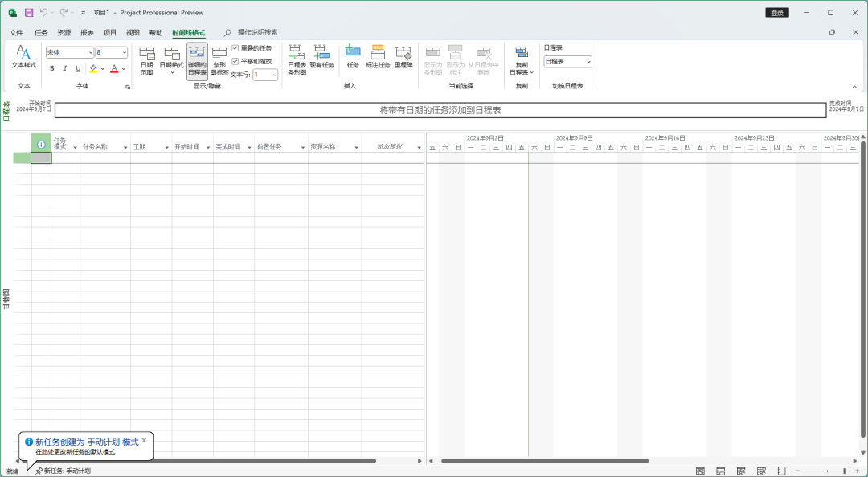This screenshot has height=477, width=868.
Task: Click the 标注任务 (Callout Task) icon
Action: (377, 59)
